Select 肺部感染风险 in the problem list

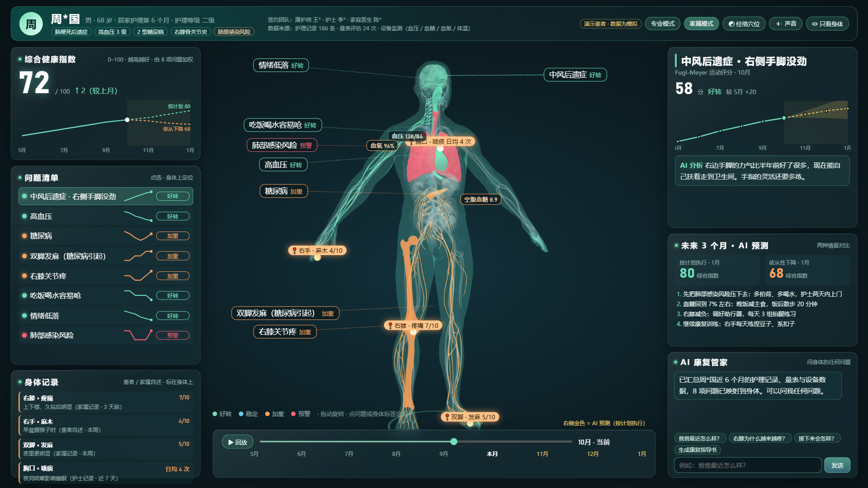(x=106, y=335)
